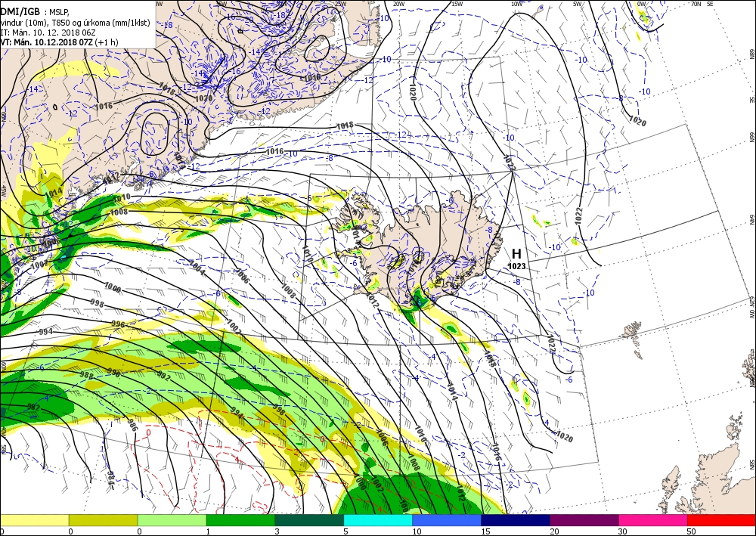Click the '986' isobar label
Image resolution: width=756 pixels, height=536 pixels.
coord(132,424)
